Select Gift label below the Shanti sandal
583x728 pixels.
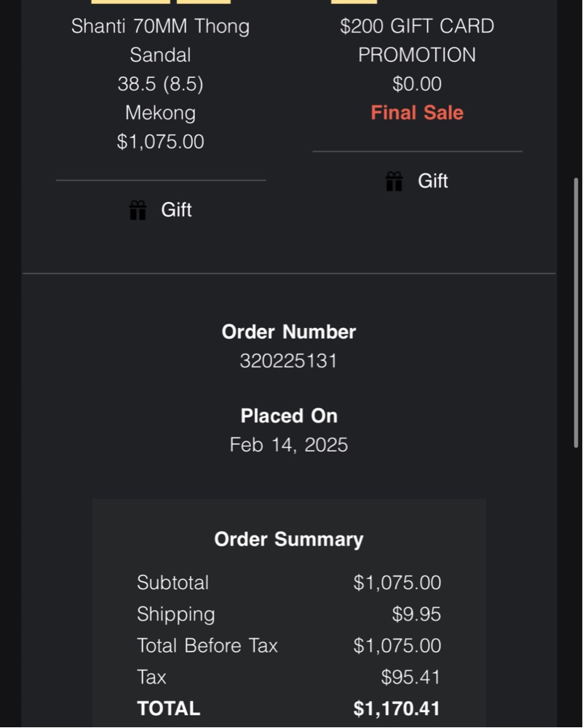click(x=176, y=210)
